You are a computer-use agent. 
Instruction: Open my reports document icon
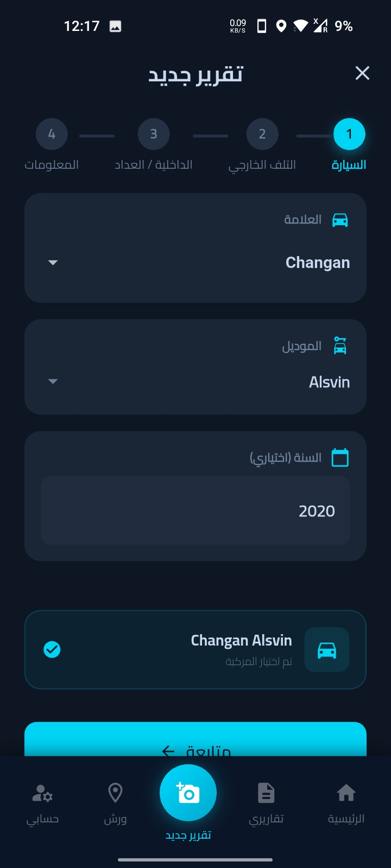click(266, 793)
